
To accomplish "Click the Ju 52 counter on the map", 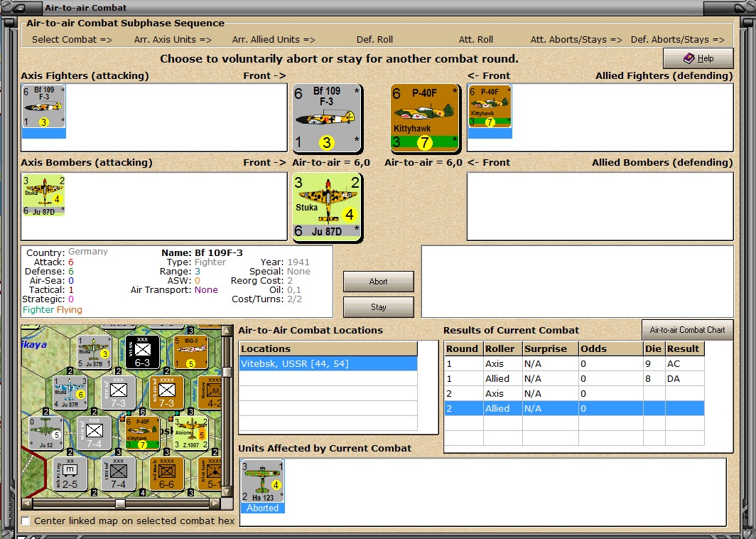I will pos(46,433).
